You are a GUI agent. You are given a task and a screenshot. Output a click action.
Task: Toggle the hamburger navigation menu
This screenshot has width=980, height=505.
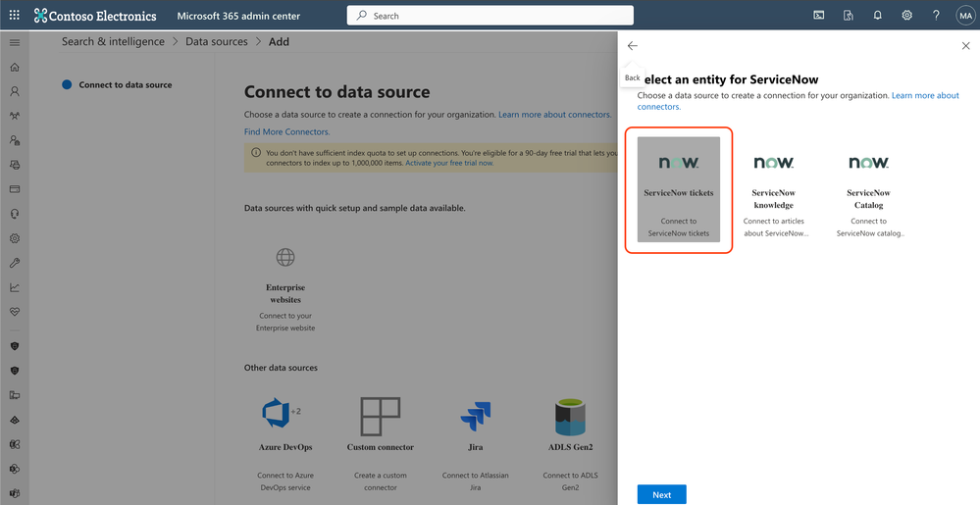pos(15,42)
